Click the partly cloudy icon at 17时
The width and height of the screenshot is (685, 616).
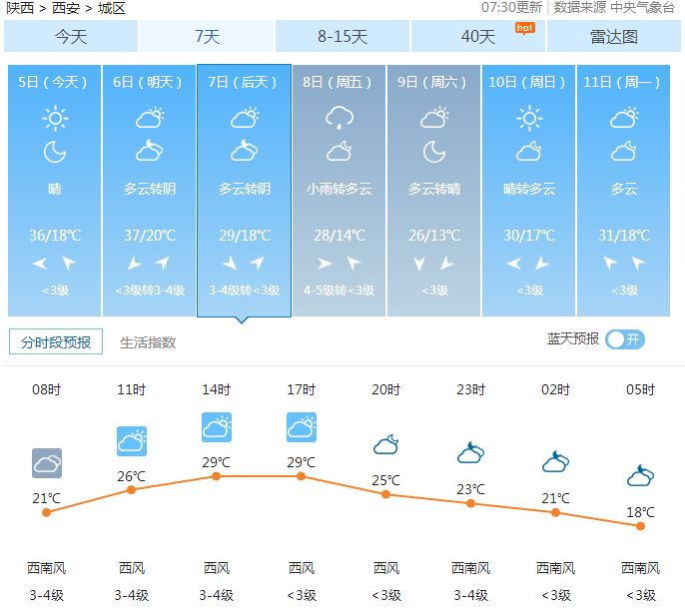pos(302,427)
